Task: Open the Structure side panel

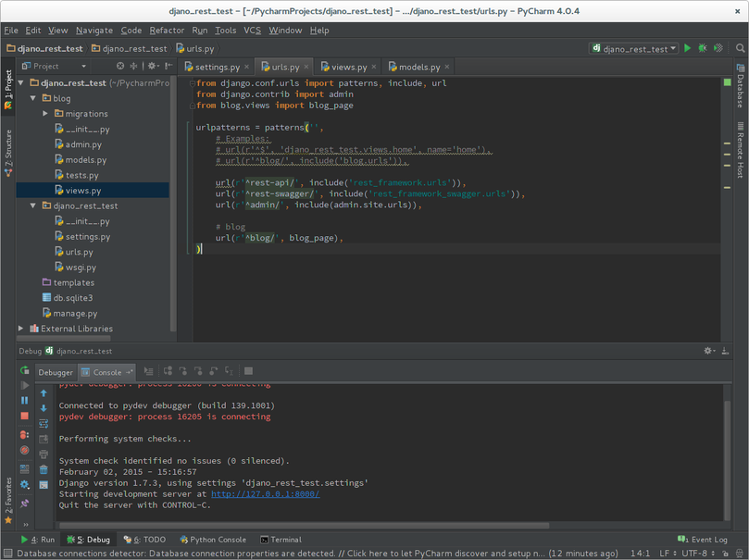Action: [8, 153]
